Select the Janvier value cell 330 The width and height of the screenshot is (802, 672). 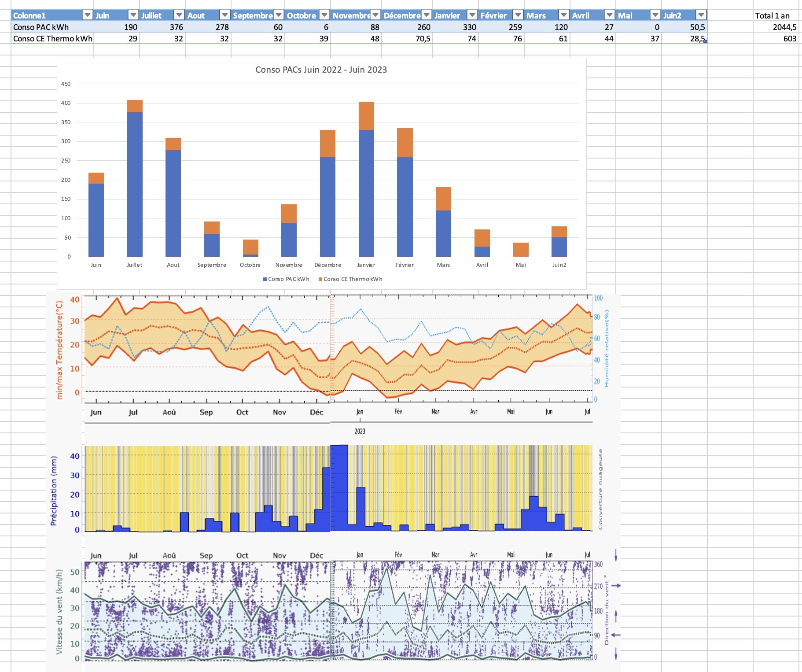[x=455, y=27]
